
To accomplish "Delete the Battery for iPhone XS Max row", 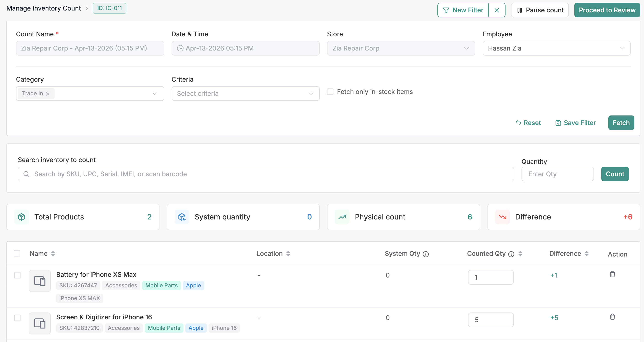I will [612, 274].
